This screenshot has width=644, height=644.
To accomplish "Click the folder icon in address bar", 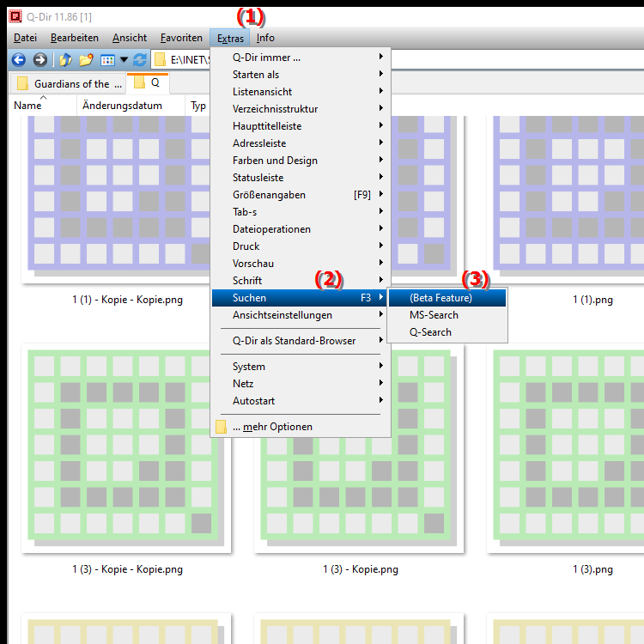I will click(x=160, y=60).
